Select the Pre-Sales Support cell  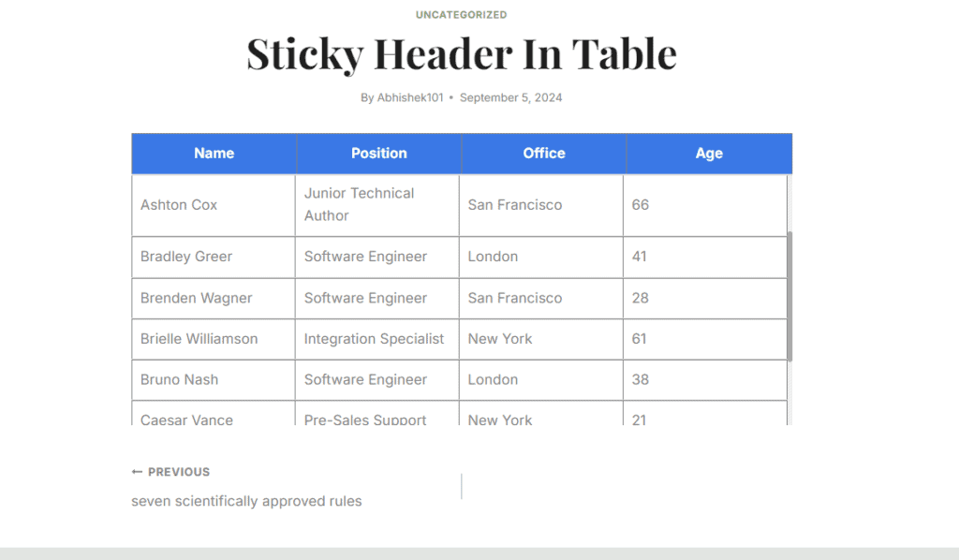coord(377,414)
